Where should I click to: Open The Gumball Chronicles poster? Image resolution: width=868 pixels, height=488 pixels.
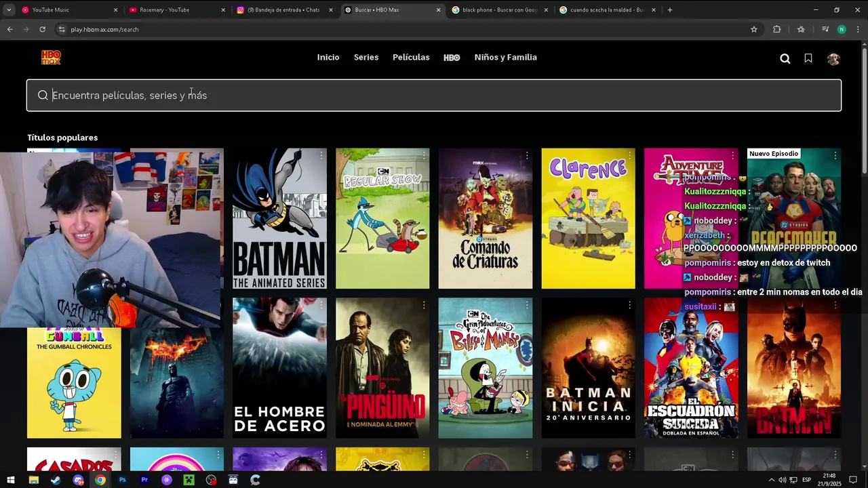(x=74, y=383)
